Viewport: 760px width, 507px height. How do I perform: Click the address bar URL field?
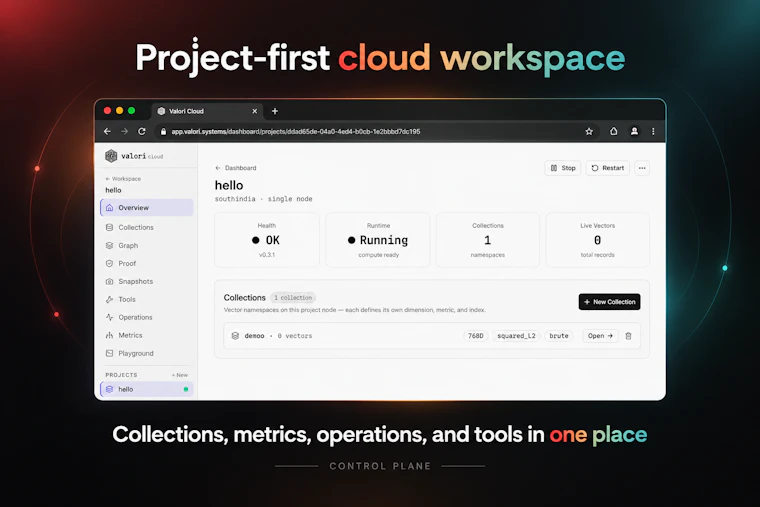pos(377,131)
